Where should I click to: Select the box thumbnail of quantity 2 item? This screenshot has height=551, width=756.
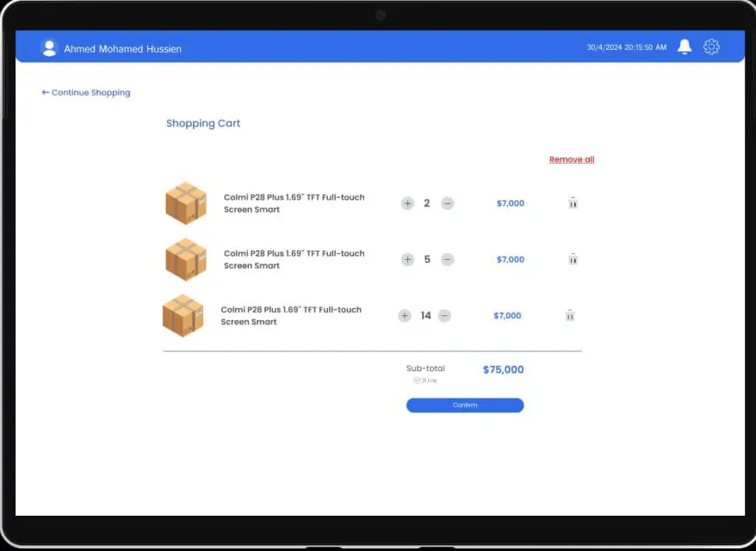(x=186, y=203)
